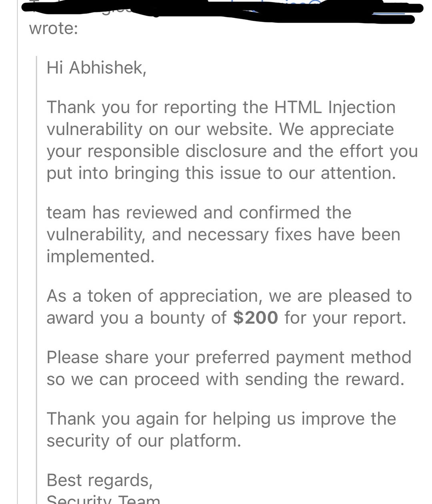Viewport: 432px width, 504px height.
Task: Click "award you a bounty of" text
Action: click(136, 318)
